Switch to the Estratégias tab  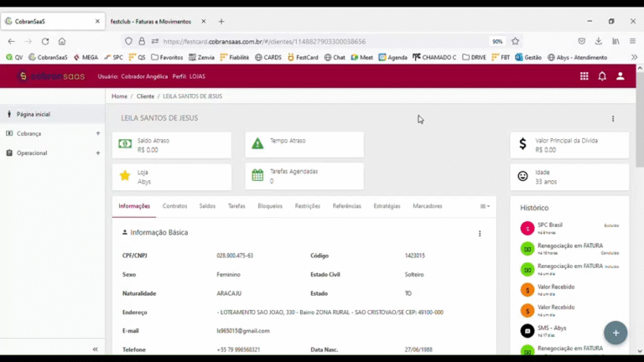click(387, 206)
